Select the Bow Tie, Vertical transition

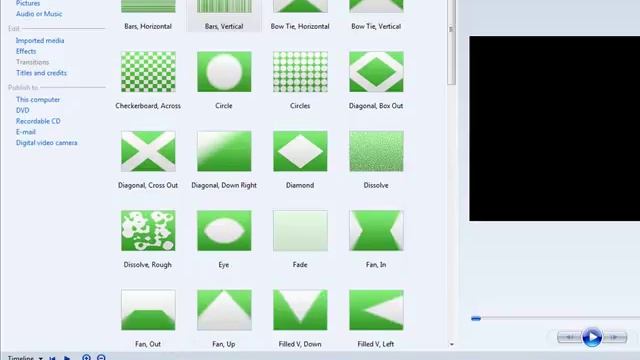(x=376, y=6)
